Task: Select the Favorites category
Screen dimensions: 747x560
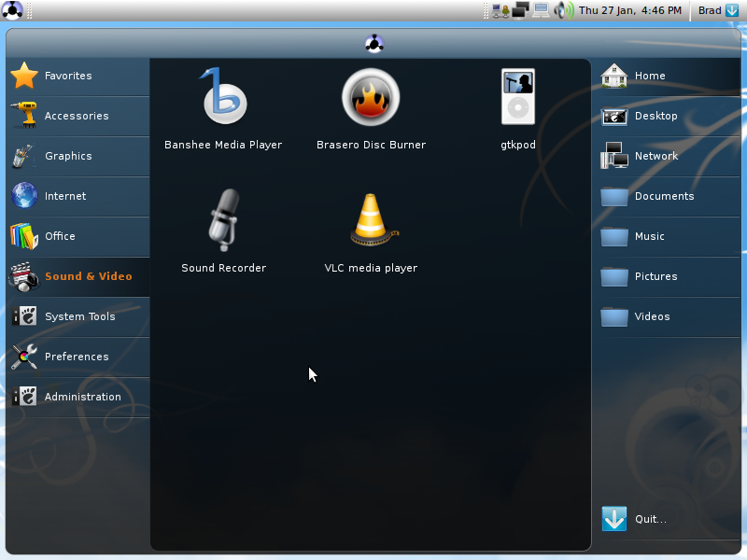Action: (78, 76)
